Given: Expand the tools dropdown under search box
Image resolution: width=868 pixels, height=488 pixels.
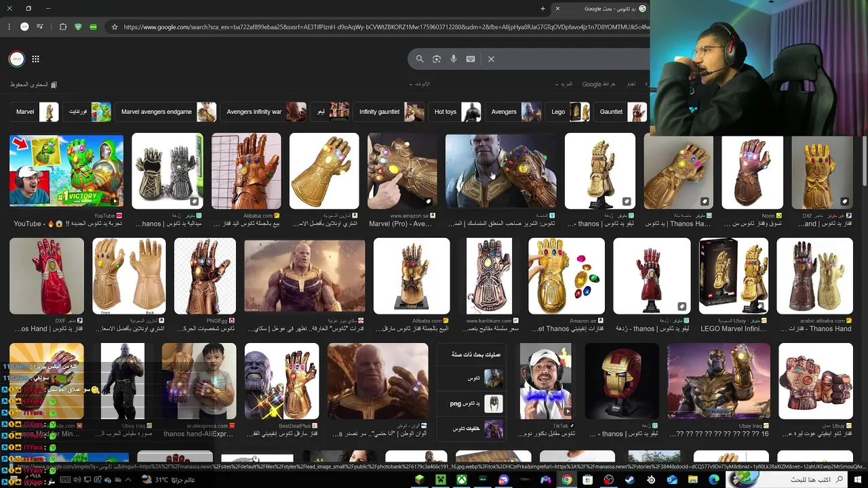Looking at the screenshot, I should point(420,84).
